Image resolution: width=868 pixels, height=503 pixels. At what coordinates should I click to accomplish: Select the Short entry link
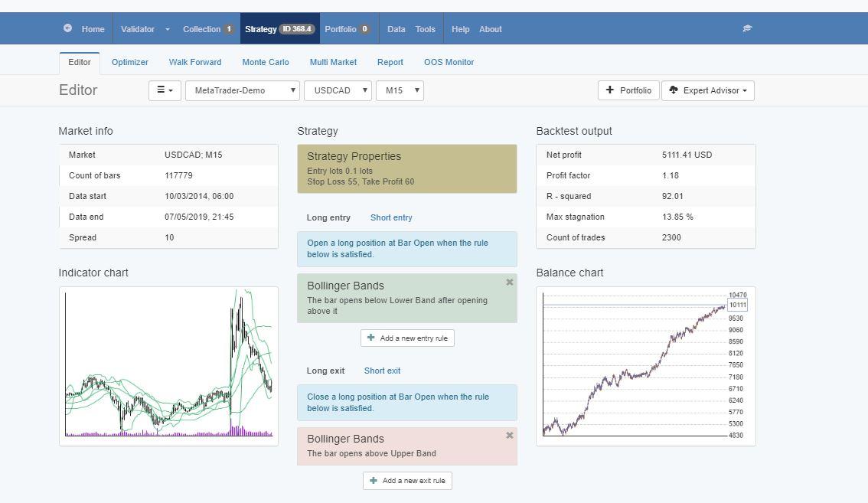click(391, 217)
